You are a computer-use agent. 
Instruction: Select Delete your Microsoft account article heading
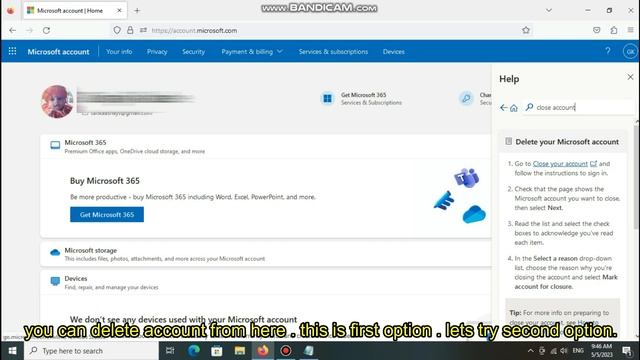click(567, 142)
